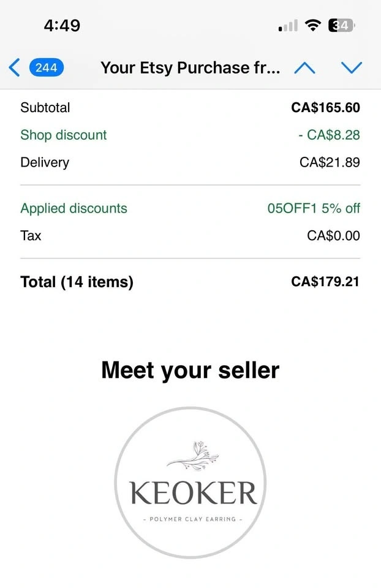This screenshot has height=588, width=381.
Task: Tap the Meet your seller heading
Action: click(190, 370)
